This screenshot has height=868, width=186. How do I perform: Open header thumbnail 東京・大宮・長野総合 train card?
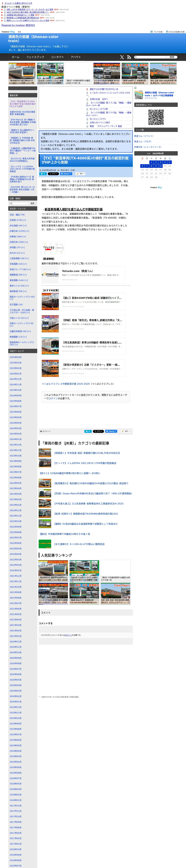tap(135, 74)
